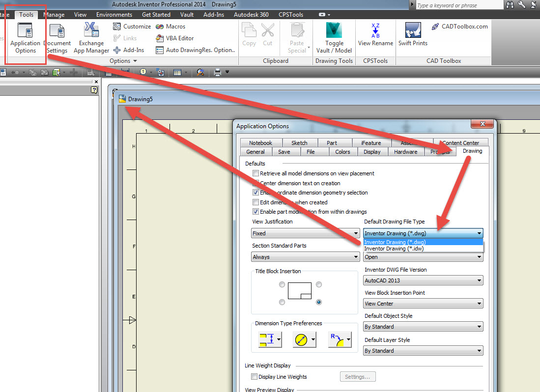Click the line weight Settings button
Screen dimensions: 540x392
coord(358,376)
